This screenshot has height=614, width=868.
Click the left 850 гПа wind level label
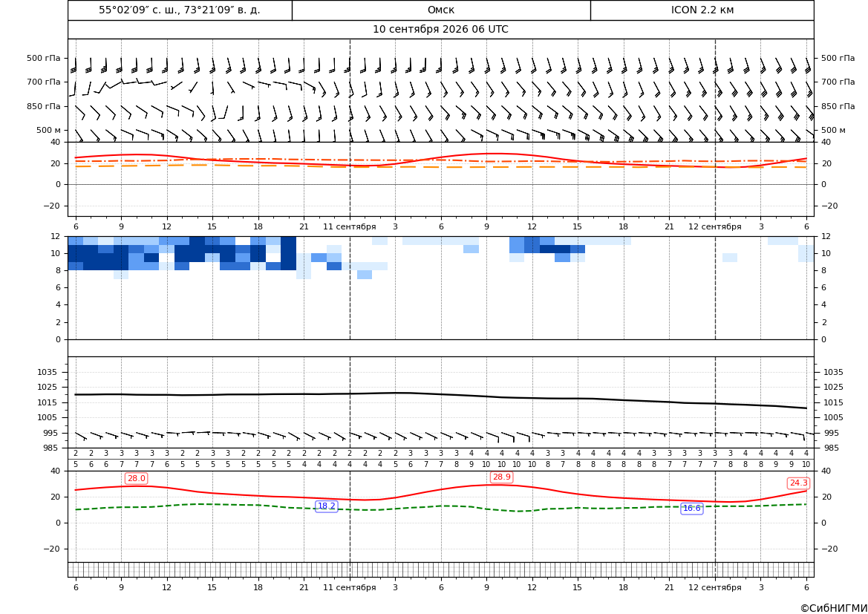44,106
